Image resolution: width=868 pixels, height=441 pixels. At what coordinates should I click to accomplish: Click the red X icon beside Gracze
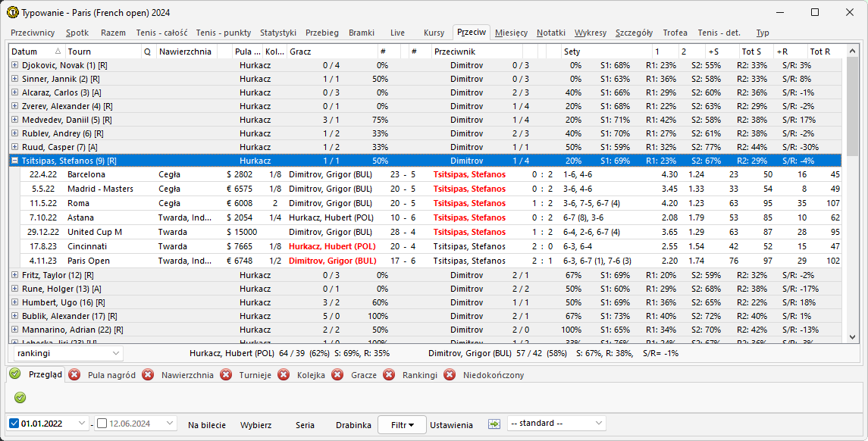pos(337,374)
